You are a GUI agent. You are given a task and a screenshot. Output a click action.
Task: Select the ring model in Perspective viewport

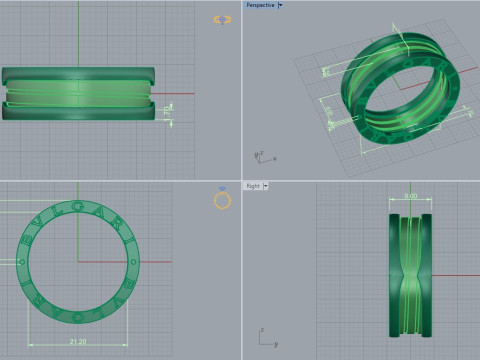pos(400,88)
